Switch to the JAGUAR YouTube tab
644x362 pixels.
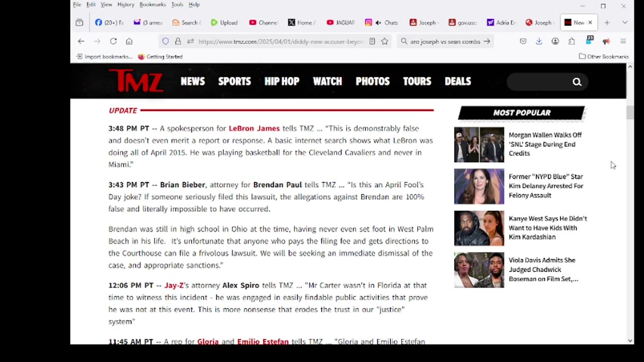pyautogui.click(x=340, y=23)
